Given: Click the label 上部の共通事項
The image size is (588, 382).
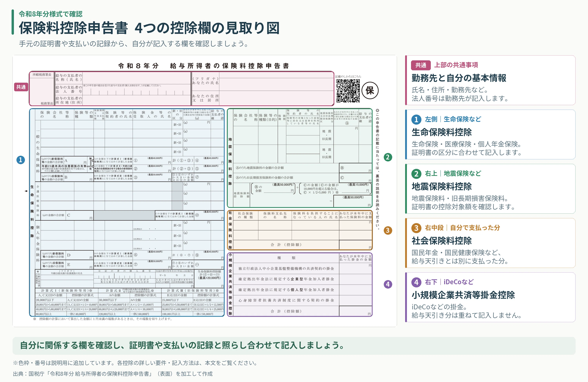Looking at the screenshot, I should pos(456,65).
